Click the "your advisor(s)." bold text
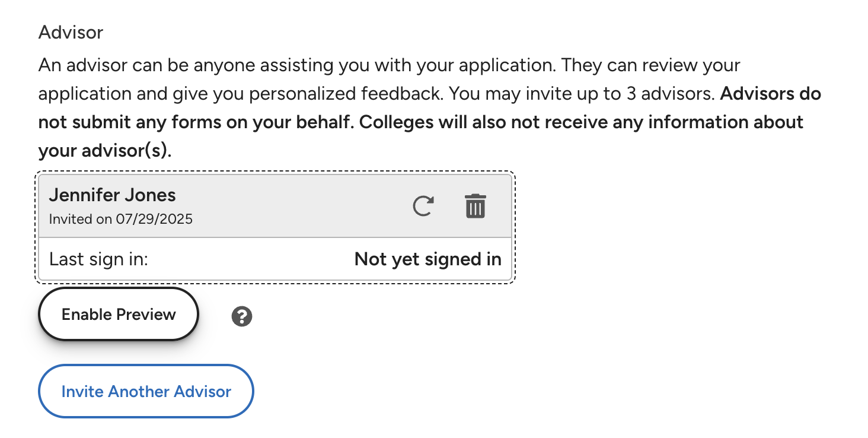 point(105,151)
